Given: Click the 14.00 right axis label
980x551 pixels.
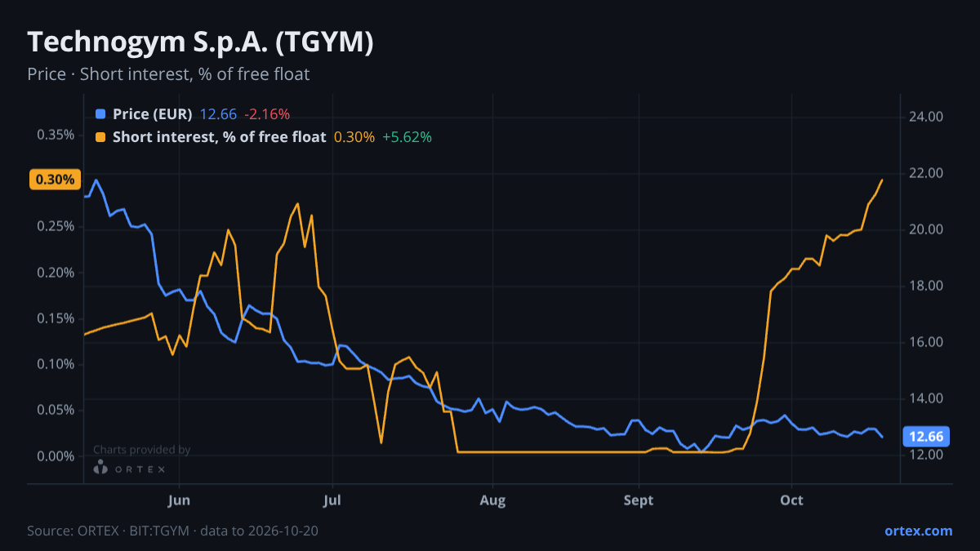Looking at the screenshot, I should [926, 398].
